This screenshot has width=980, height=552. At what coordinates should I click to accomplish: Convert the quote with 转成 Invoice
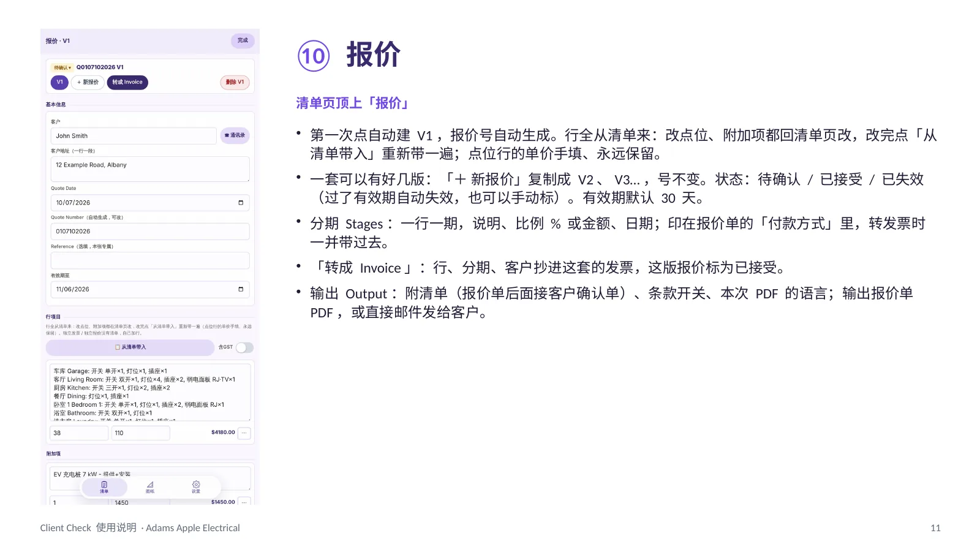click(x=127, y=82)
